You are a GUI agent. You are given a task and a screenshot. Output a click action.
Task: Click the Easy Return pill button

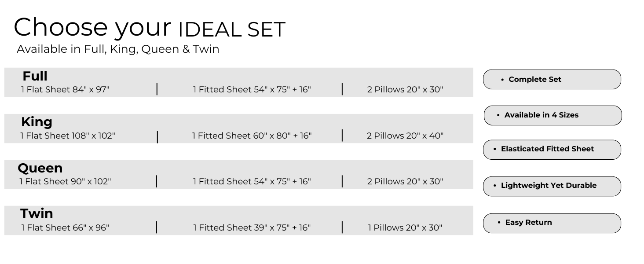coord(552,223)
